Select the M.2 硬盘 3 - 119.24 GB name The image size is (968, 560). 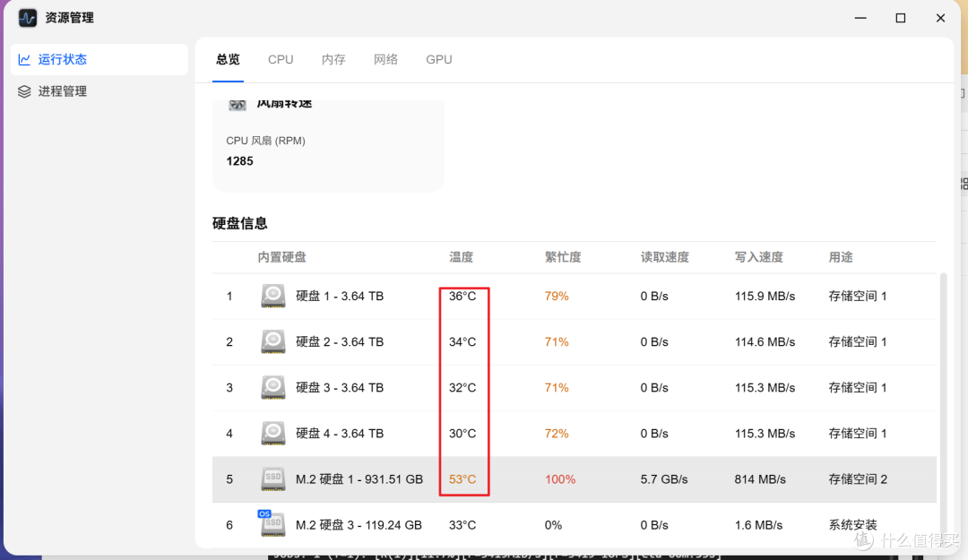pos(359,525)
